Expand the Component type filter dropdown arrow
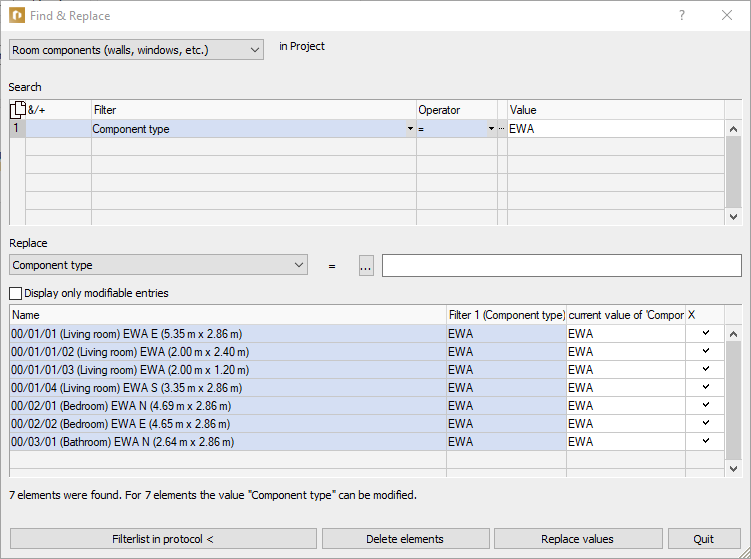The height and width of the screenshot is (559, 751). click(x=410, y=129)
